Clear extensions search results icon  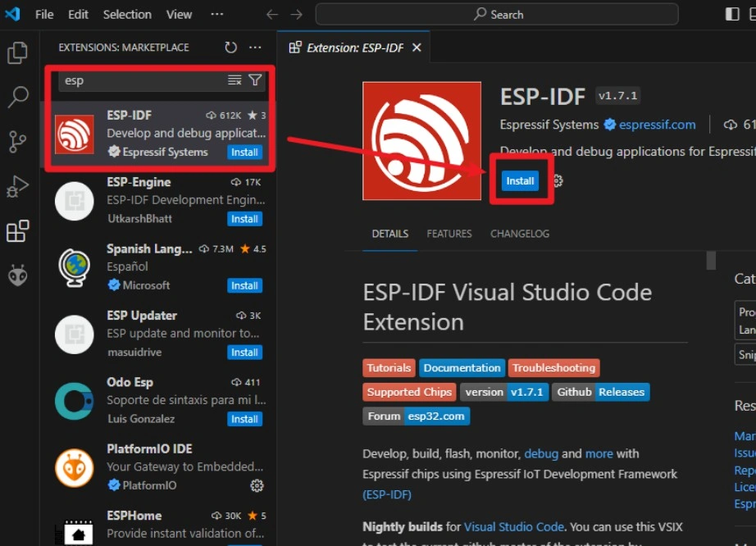click(x=235, y=80)
